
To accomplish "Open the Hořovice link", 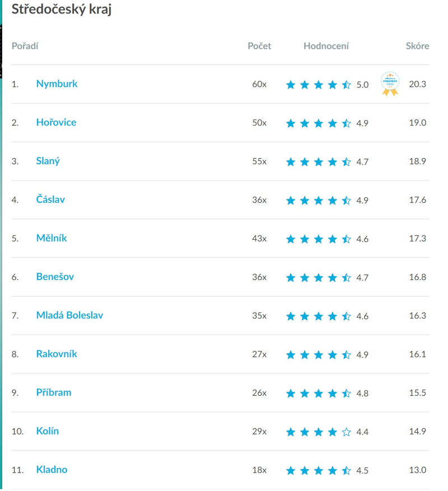I will point(56,123).
